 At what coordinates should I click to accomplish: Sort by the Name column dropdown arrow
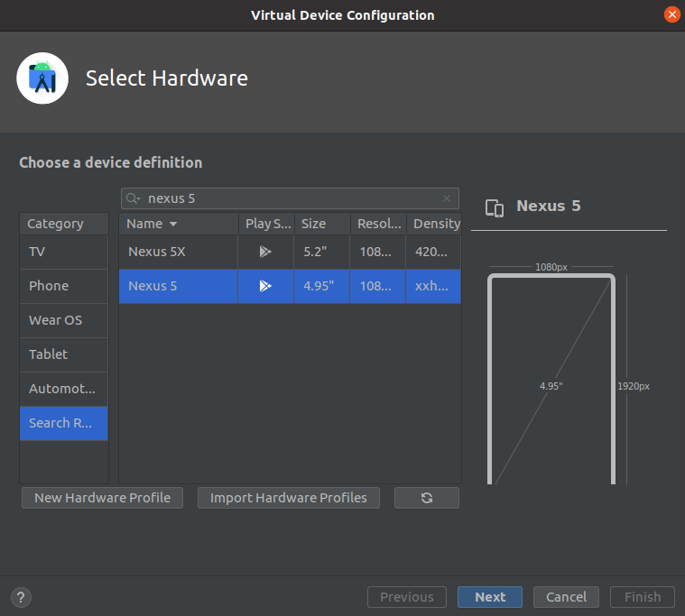pos(173,224)
